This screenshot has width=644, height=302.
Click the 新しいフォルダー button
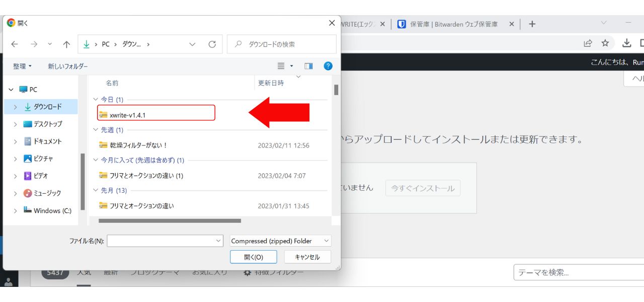68,66
